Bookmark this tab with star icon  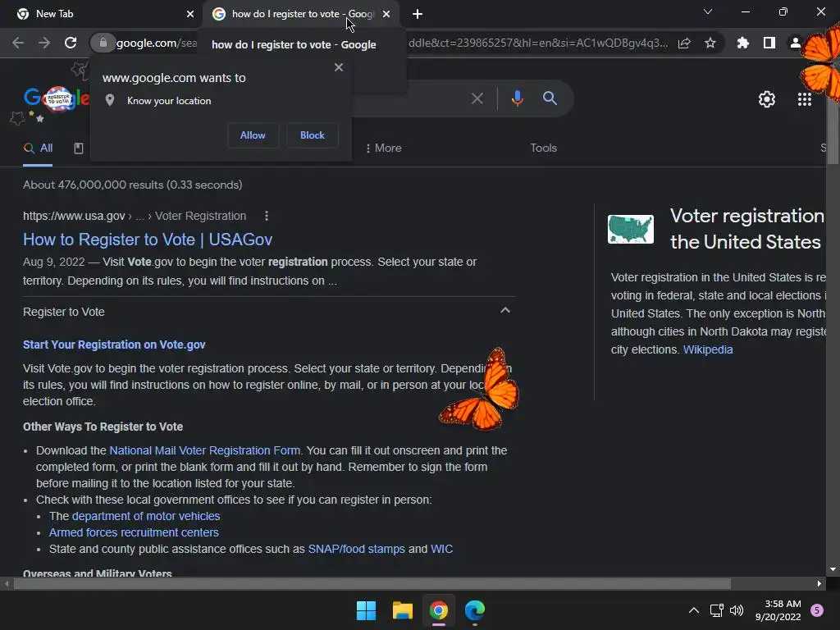[710, 43]
